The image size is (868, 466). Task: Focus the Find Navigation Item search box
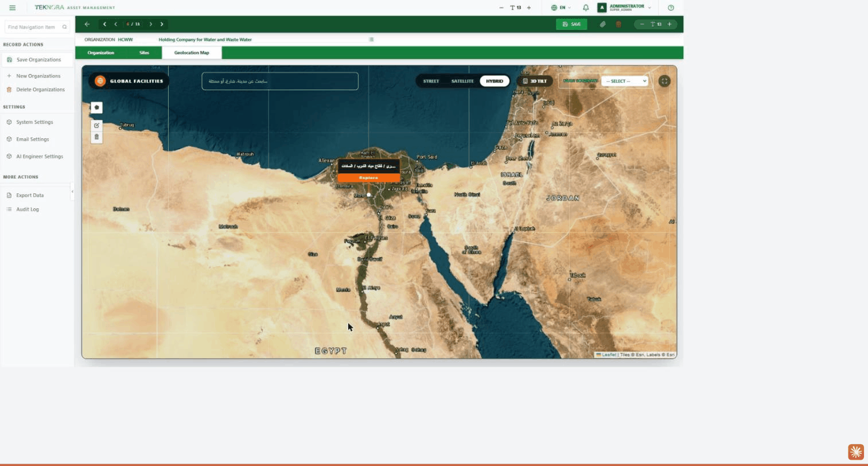click(37, 27)
